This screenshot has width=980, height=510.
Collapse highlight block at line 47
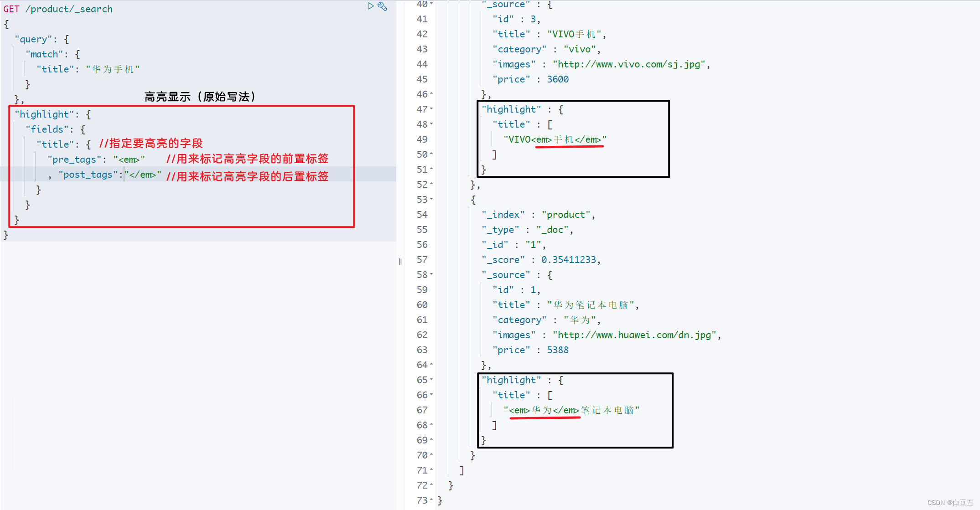[x=431, y=109]
